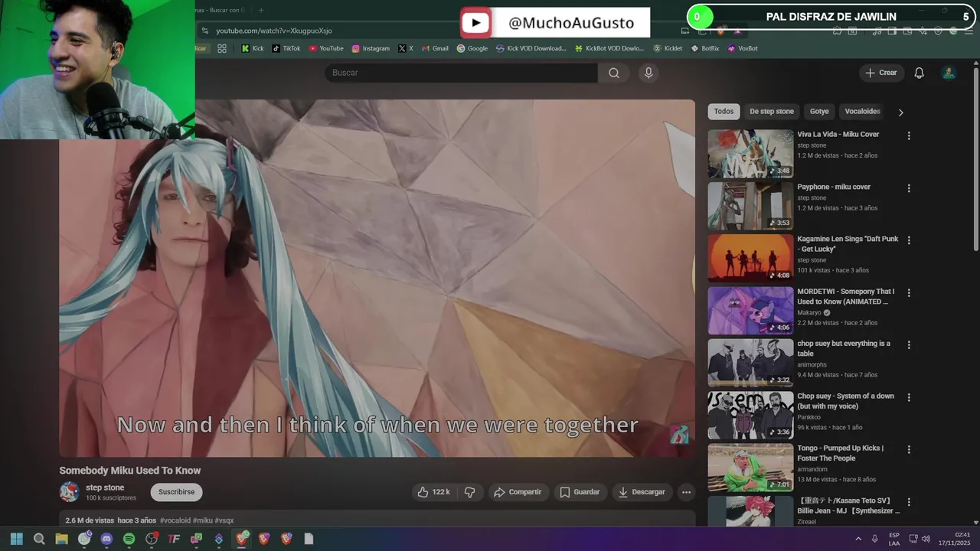Open options for Viva La Vida - Miku Cover
This screenshot has width=980, height=551.
(909, 135)
